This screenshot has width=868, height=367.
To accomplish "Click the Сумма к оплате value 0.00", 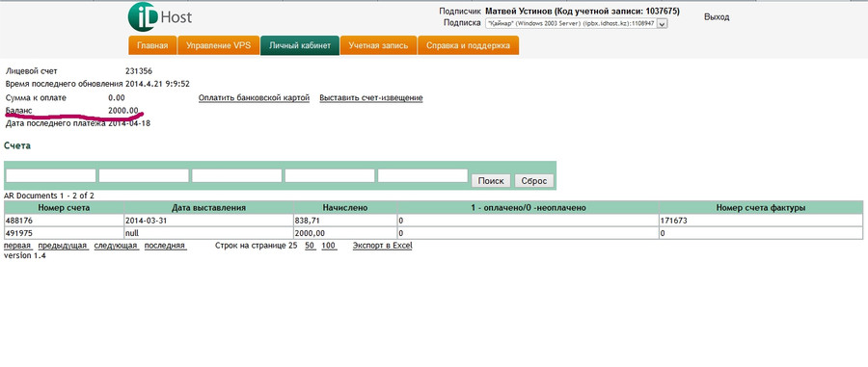I will pos(117,98).
